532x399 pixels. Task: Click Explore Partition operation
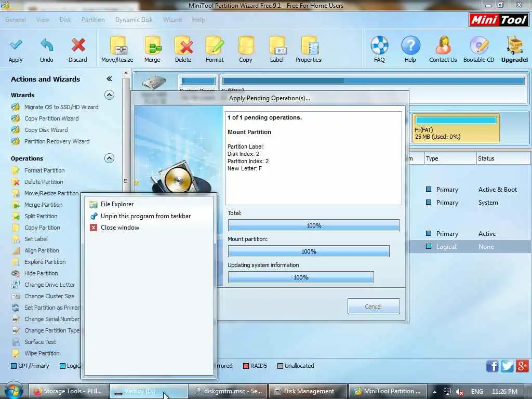coord(45,262)
